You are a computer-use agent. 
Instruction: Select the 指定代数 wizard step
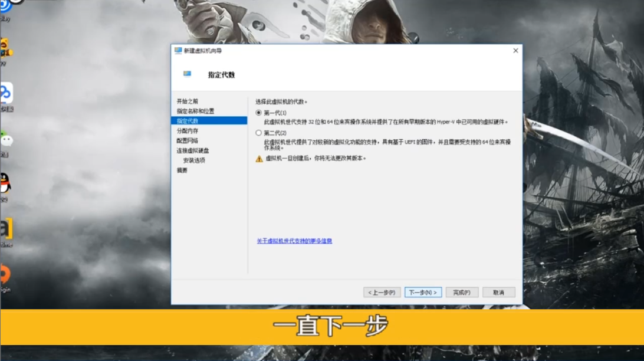pyautogui.click(x=209, y=121)
